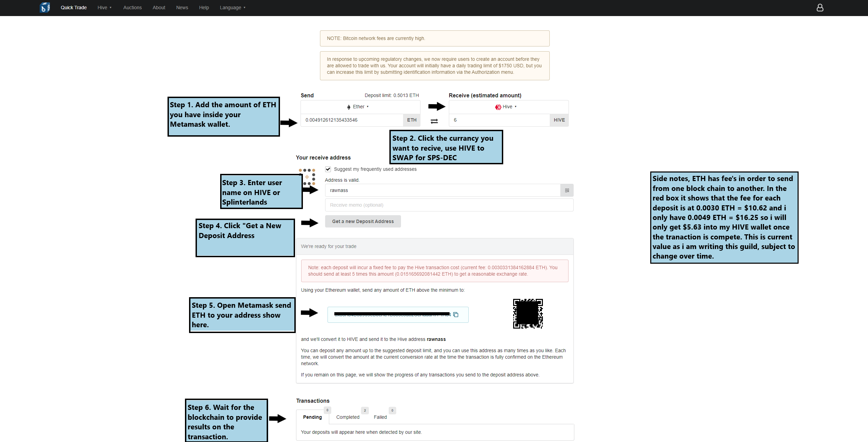Image resolution: width=868 pixels, height=442 pixels.
Task: Click the 'NOTE: Bitcoin network fees' notice
Action: 435,38
